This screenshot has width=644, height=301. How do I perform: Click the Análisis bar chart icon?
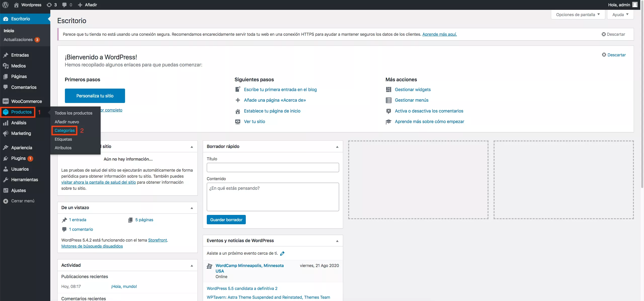[6, 123]
